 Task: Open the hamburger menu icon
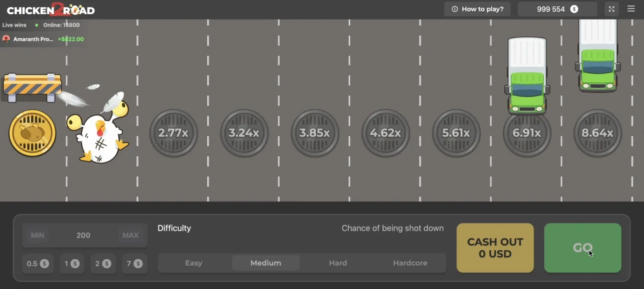tap(631, 9)
